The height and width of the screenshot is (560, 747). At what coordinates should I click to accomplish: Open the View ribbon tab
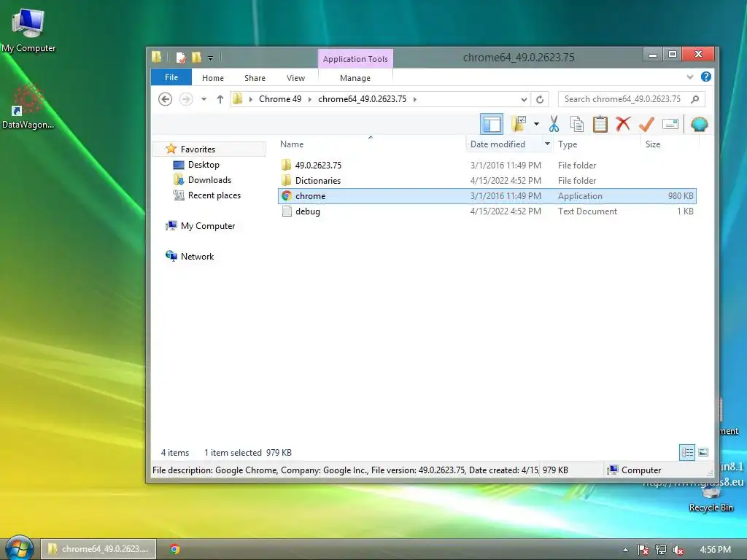[x=295, y=77]
